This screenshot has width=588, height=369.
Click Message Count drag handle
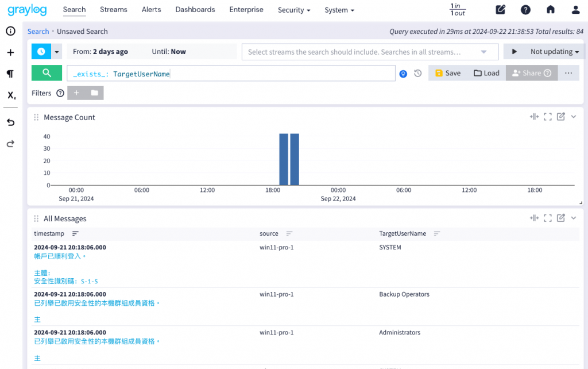(x=36, y=117)
